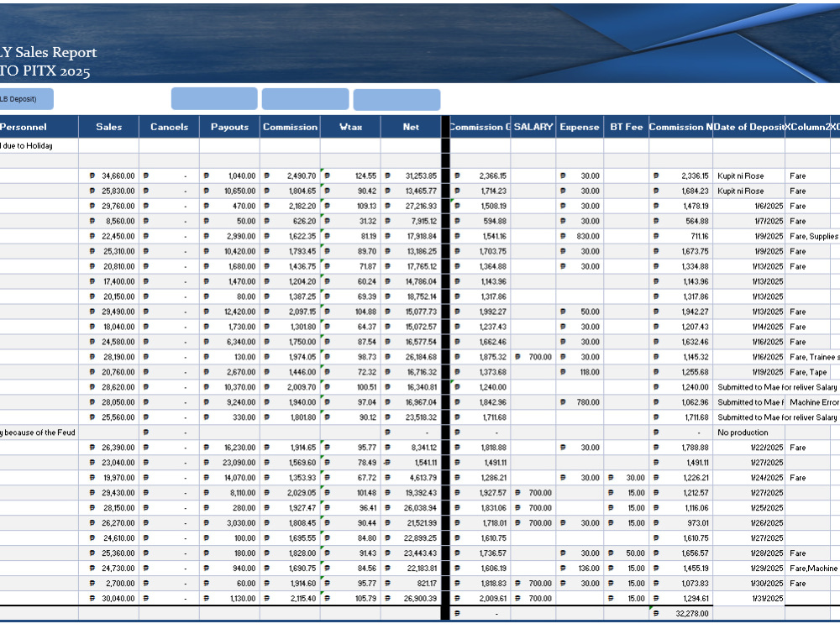Select deposit date 1/30/2025
The image size is (840, 629).
[x=749, y=583]
